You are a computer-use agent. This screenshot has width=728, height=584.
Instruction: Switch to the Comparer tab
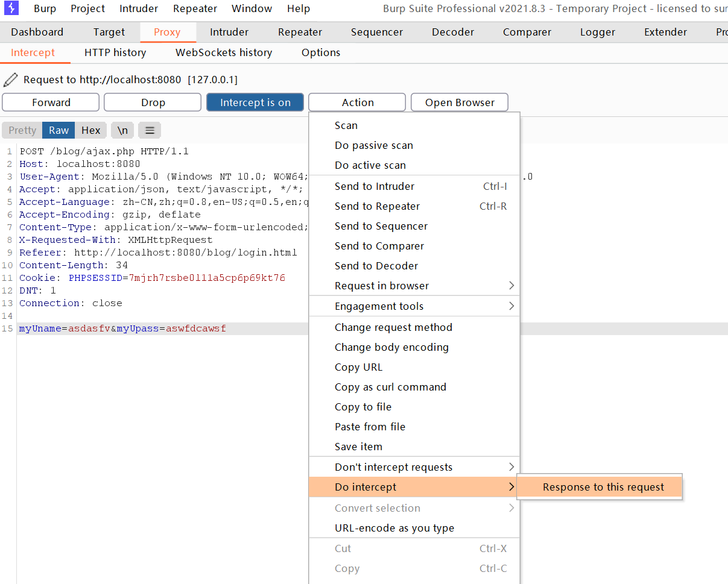(x=527, y=32)
